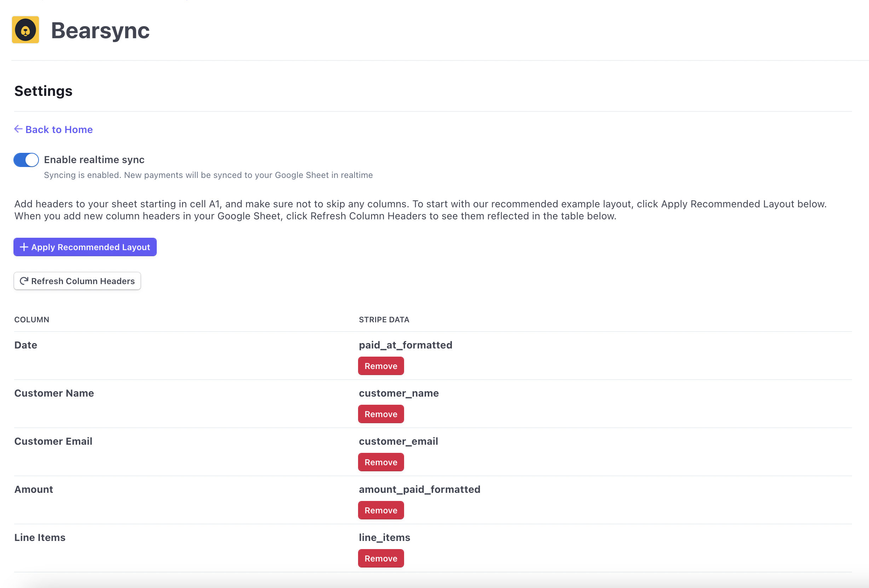Open Back to Home link
Image resolution: width=869 pixels, height=588 pixels.
coord(59,129)
